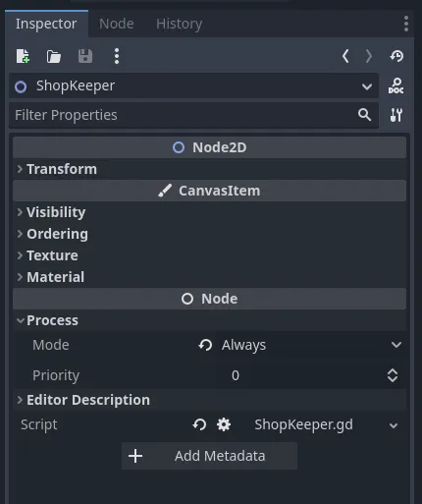This screenshot has width=422, height=504.
Task: Click the create new resource icon
Action: pos(23,56)
